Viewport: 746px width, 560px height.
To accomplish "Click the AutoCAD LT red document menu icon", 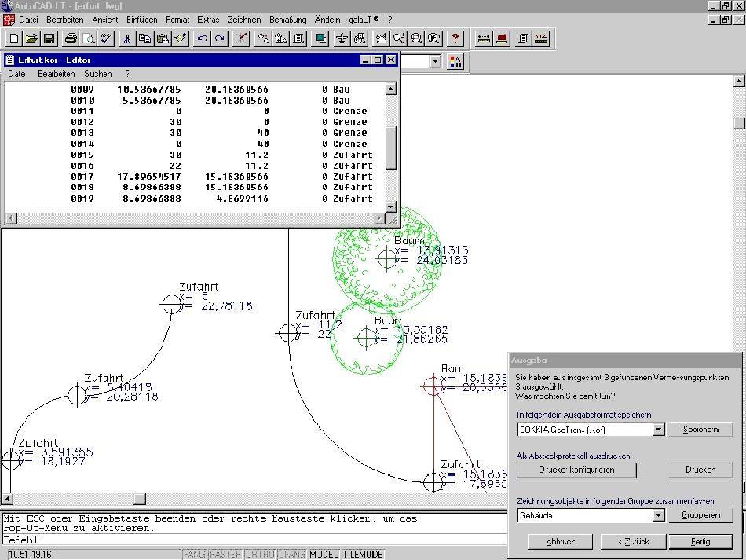I will tap(9, 20).
